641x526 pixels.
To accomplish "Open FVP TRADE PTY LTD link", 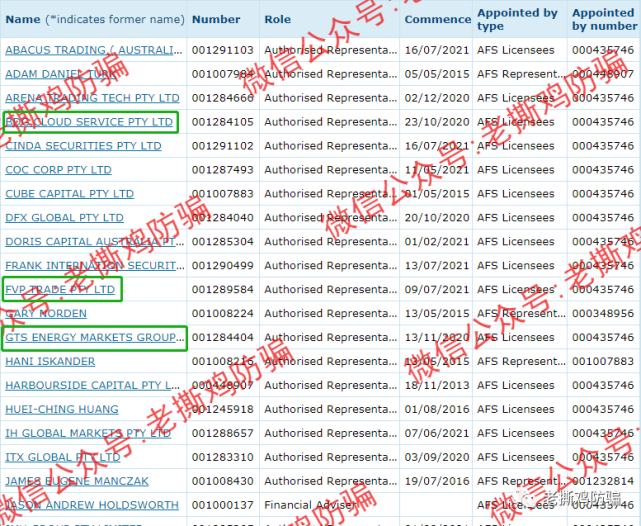I will click(60, 289).
